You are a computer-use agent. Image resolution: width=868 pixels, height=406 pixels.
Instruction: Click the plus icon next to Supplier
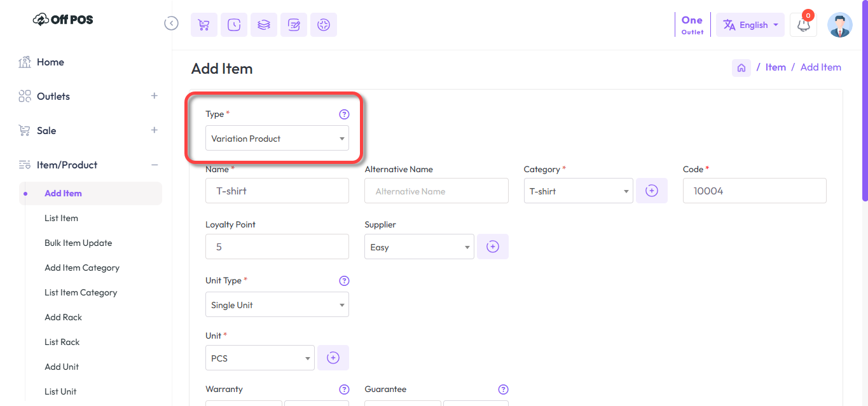point(492,247)
